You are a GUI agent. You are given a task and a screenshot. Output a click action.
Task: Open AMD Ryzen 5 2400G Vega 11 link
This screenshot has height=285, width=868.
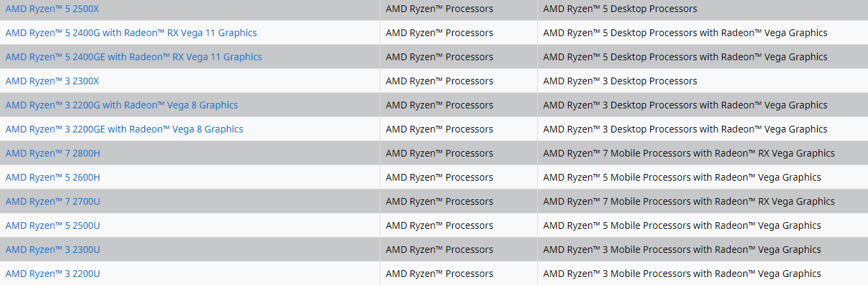coord(131,33)
